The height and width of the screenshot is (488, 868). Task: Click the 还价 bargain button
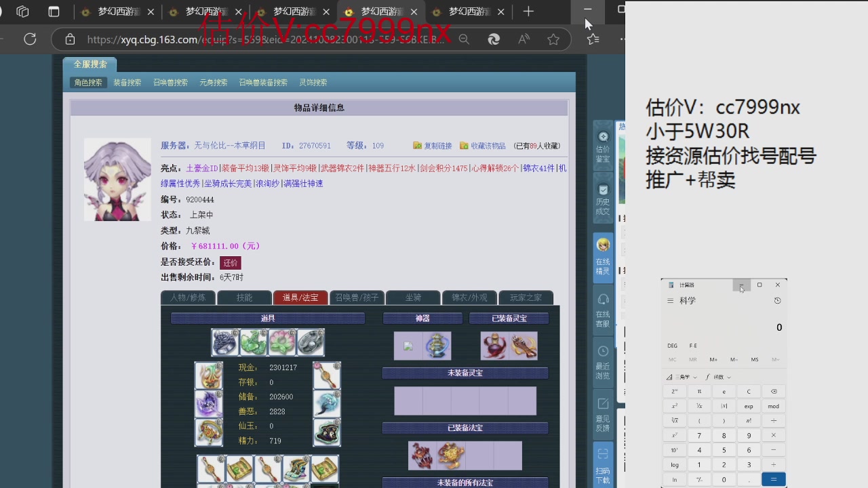231,263
